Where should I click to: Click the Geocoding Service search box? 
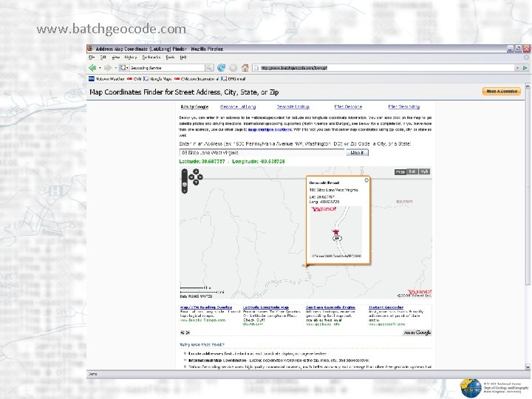167,68
